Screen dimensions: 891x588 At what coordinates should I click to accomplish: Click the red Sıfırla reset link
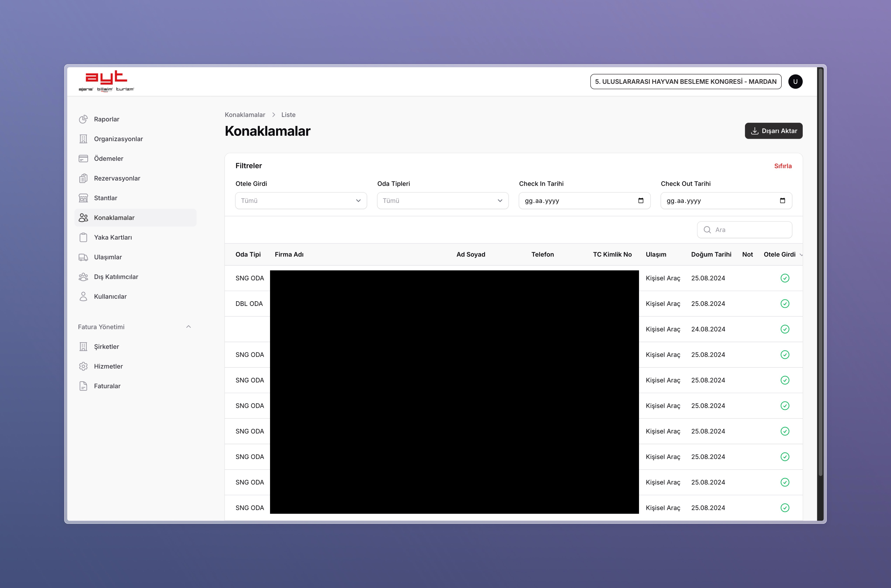point(783,166)
